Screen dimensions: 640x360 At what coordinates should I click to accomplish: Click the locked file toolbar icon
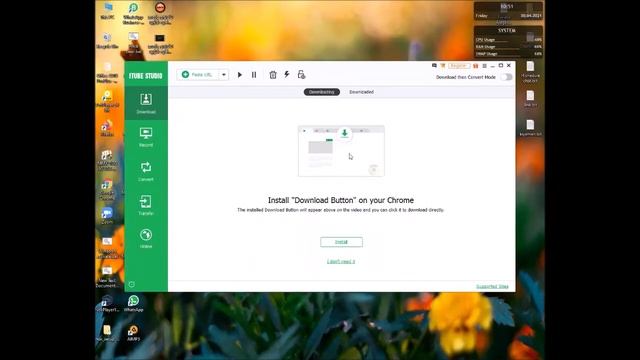click(x=301, y=74)
